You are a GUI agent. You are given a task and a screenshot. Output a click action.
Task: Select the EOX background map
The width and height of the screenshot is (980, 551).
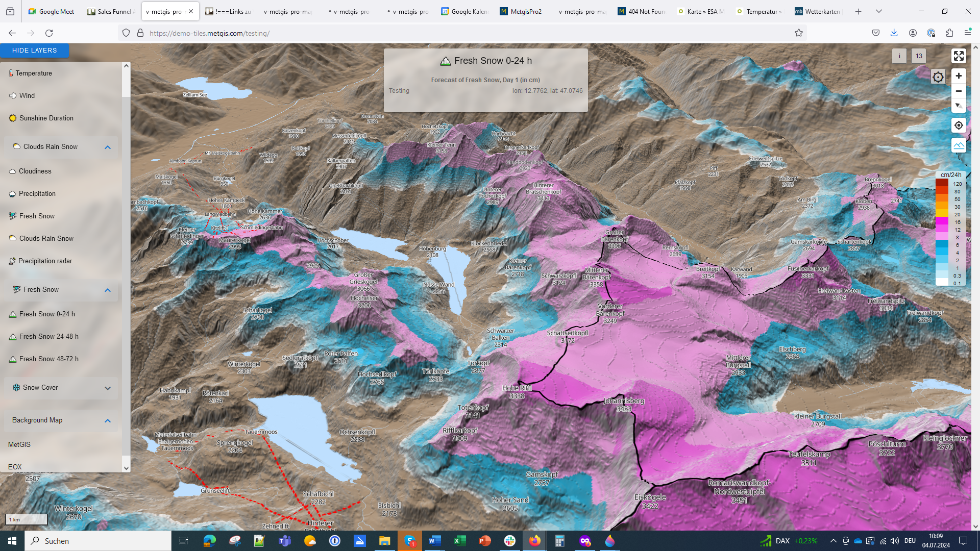click(x=15, y=467)
